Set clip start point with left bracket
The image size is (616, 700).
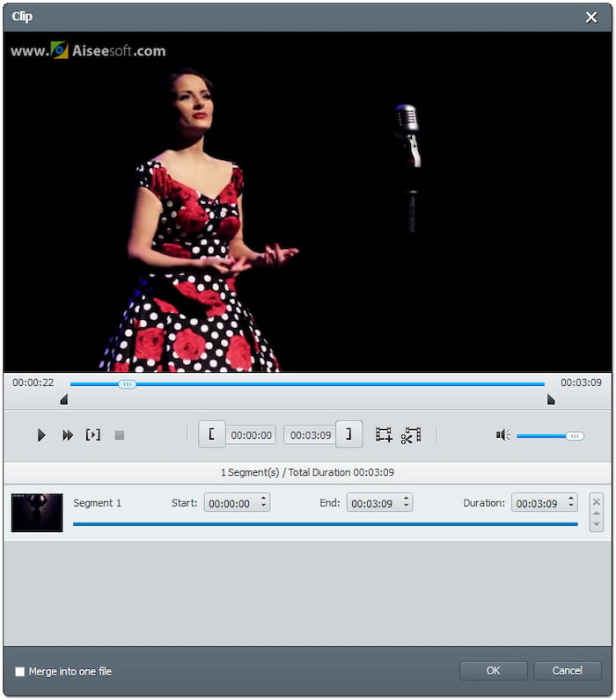coord(211,434)
